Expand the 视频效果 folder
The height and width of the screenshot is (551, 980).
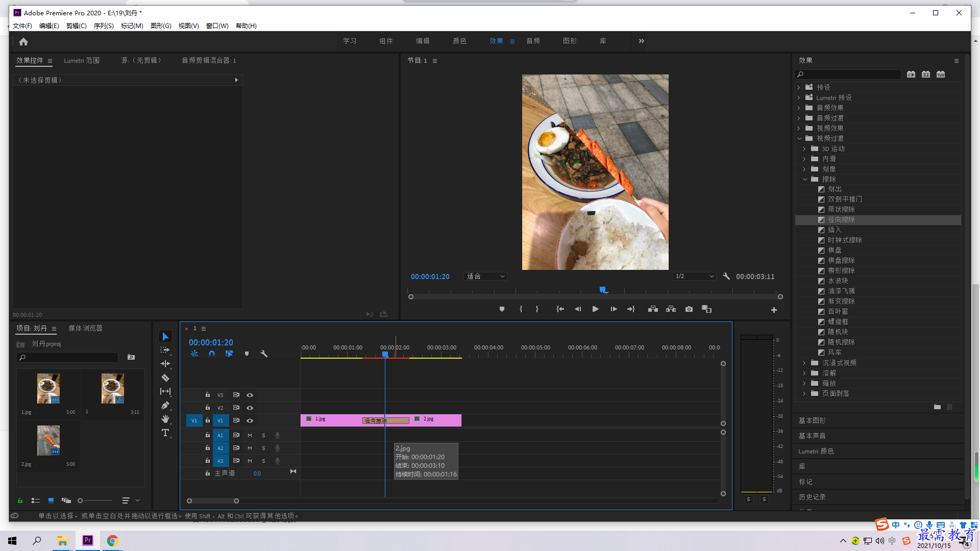tap(799, 129)
